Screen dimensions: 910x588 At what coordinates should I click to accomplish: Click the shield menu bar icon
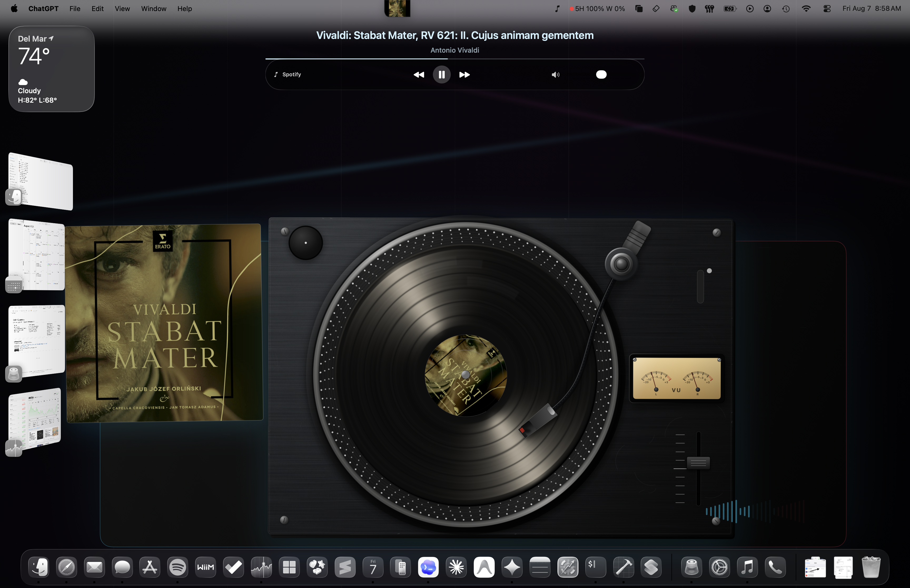click(691, 8)
